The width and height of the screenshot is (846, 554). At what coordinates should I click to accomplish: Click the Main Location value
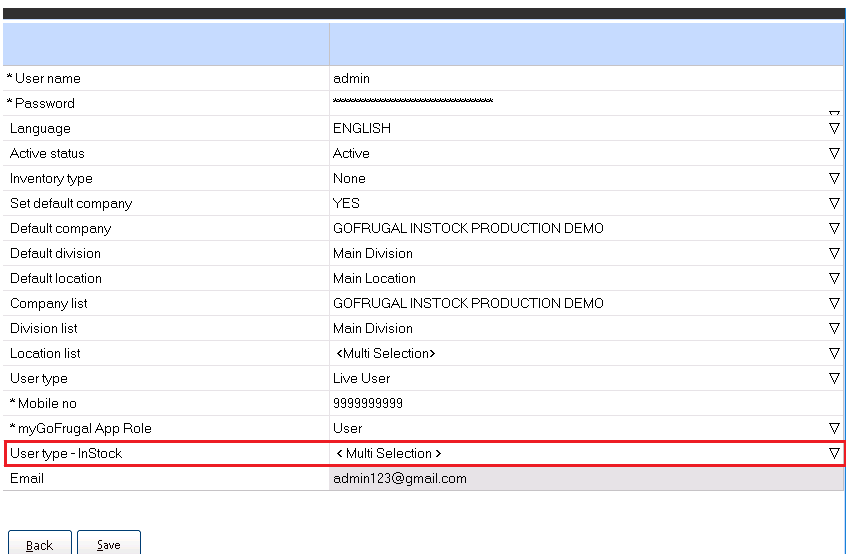pyautogui.click(x=374, y=278)
